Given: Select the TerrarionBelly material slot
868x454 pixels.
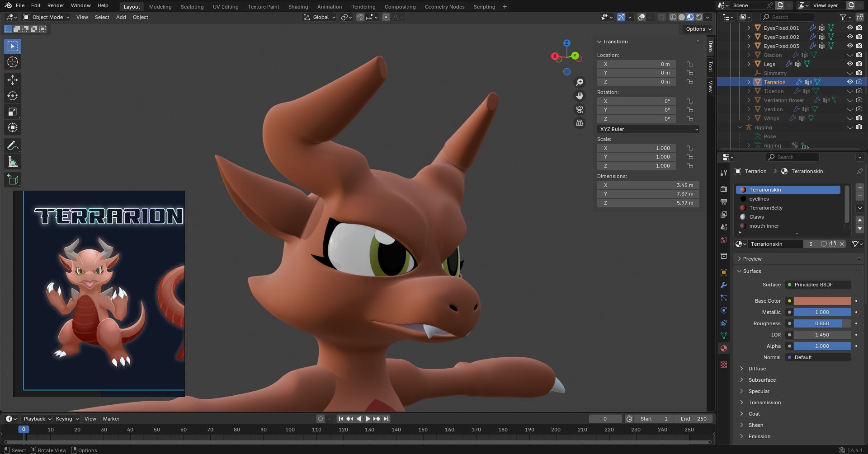Looking at the screenshot, I should point(788,208).
